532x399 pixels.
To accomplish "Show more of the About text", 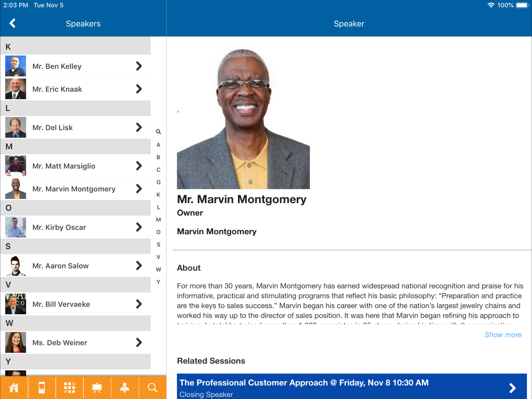I will click(x=503, y=335).
